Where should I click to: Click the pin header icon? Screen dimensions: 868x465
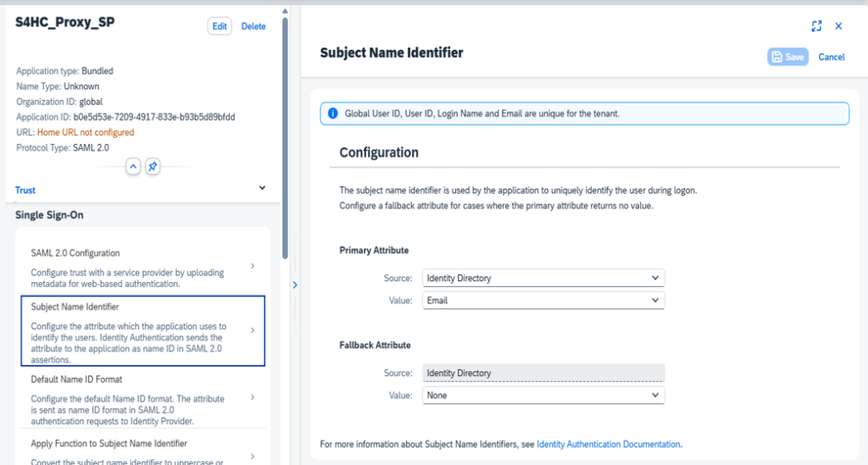[x=153, y=166]
